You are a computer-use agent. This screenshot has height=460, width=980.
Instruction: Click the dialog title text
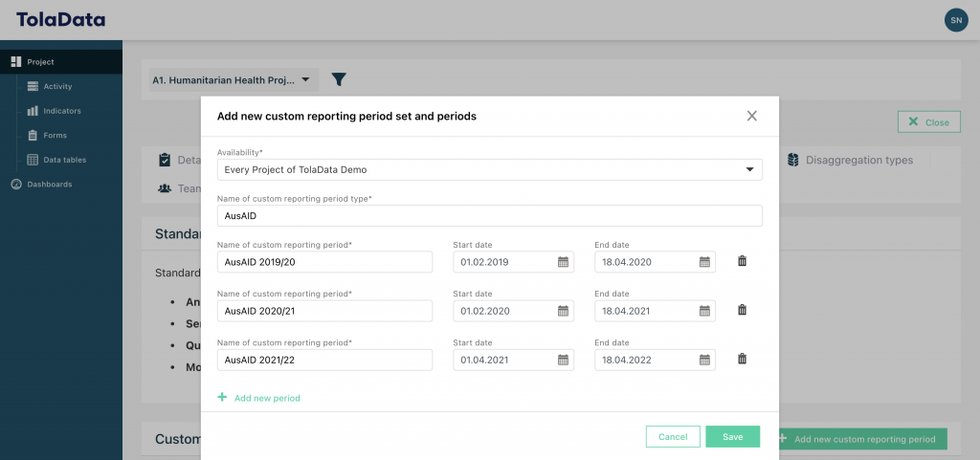pyautogui.click(x=346, y=116)
